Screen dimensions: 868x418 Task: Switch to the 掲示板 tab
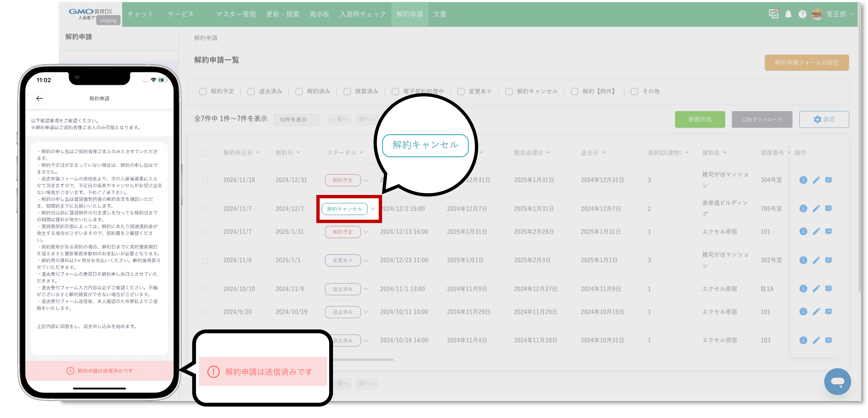[319, 14]
